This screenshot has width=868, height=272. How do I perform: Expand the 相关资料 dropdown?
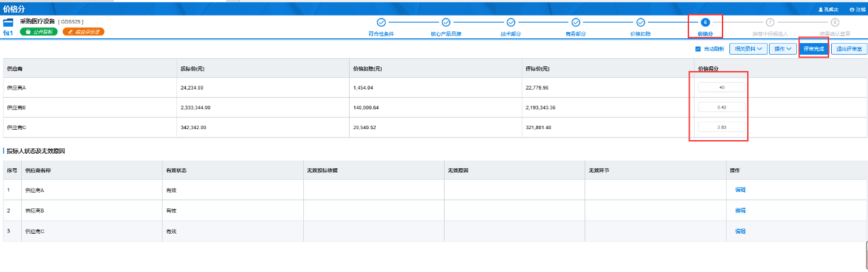point(747,49)
